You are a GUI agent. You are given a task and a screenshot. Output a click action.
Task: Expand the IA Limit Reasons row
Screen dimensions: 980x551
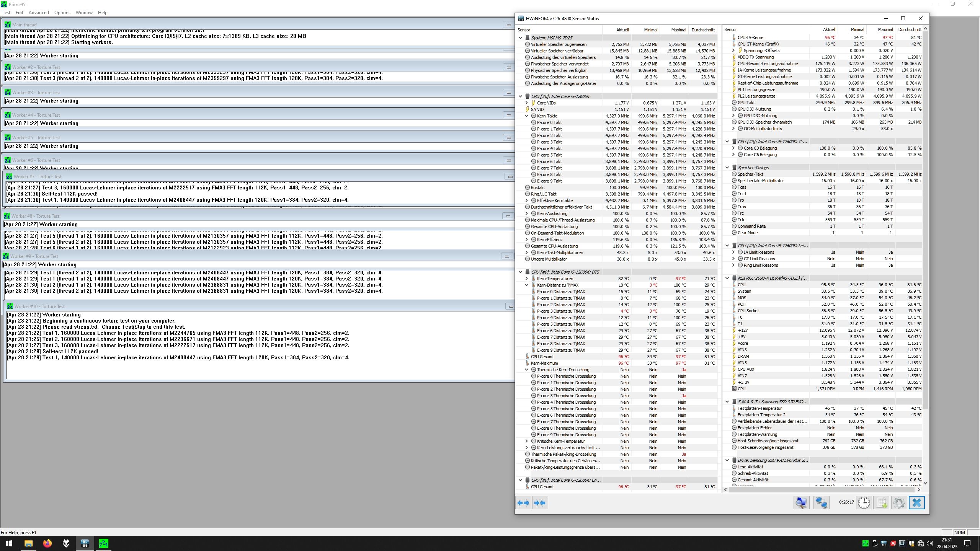pos(733,252)
